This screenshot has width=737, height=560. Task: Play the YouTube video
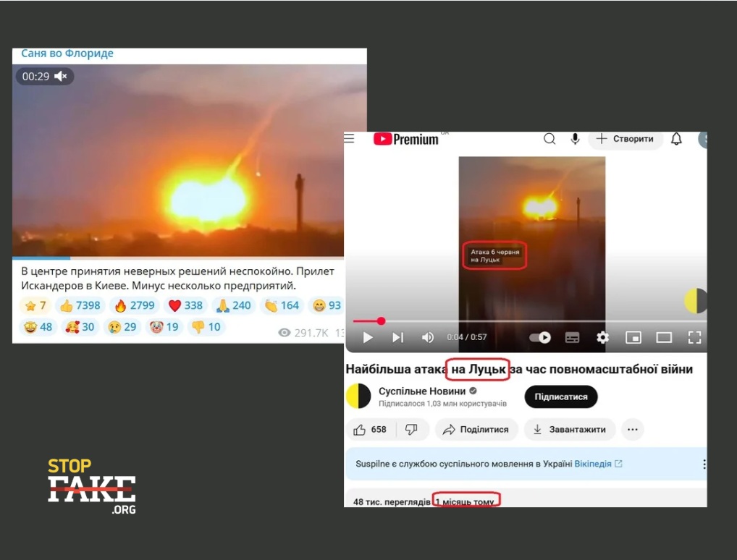[368, 337]
